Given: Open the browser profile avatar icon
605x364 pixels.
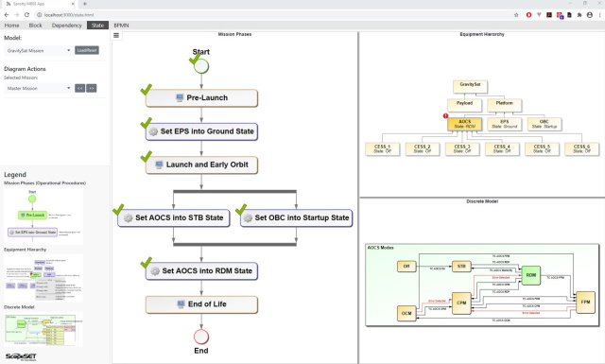Looking at the screenshot, I should click(x=590, y=15).
